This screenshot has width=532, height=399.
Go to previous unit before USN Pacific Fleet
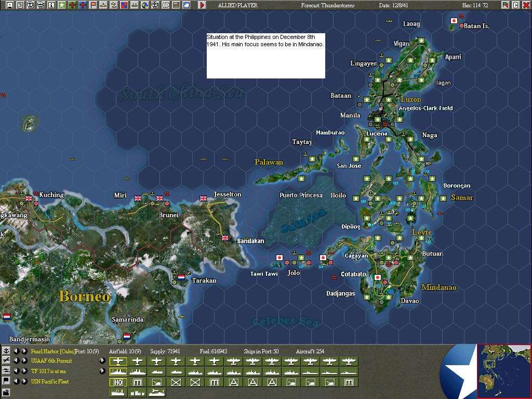16,381
